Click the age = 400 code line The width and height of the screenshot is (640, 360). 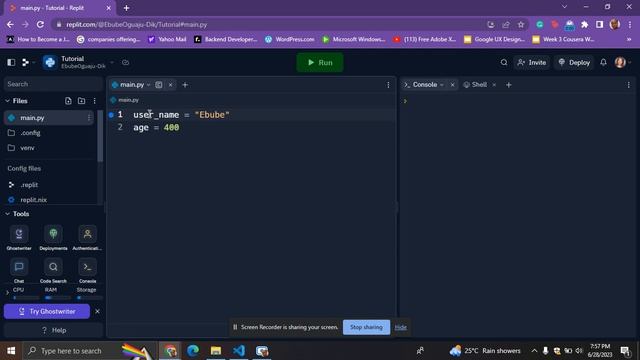[x=156, y=128]
